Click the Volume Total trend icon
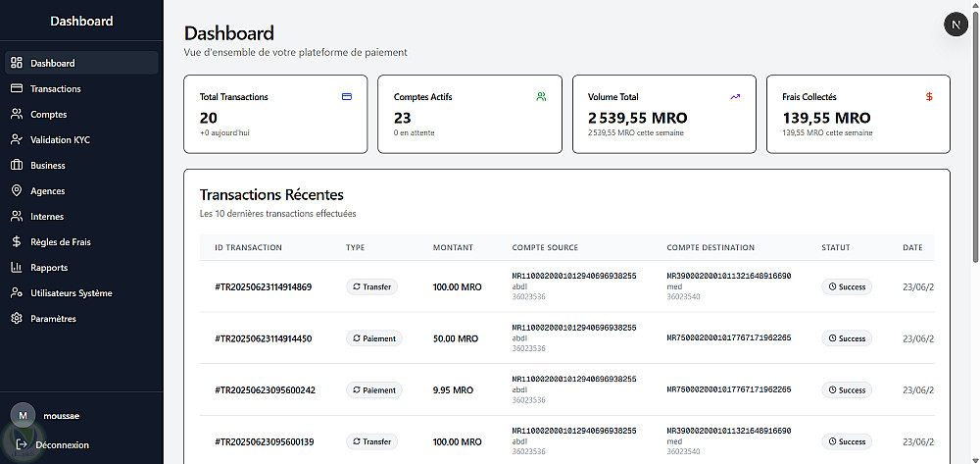Screen dimensions: 980x464 735,97
